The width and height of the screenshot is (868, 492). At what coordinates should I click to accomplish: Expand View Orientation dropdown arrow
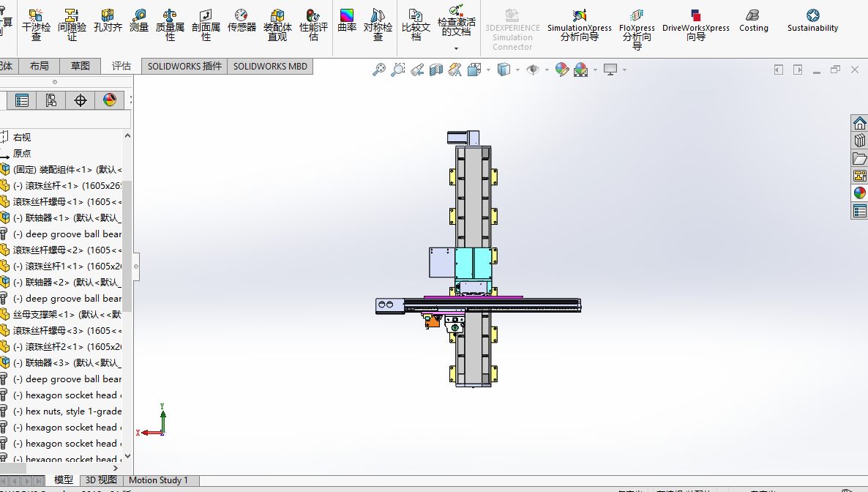point(488,70)
